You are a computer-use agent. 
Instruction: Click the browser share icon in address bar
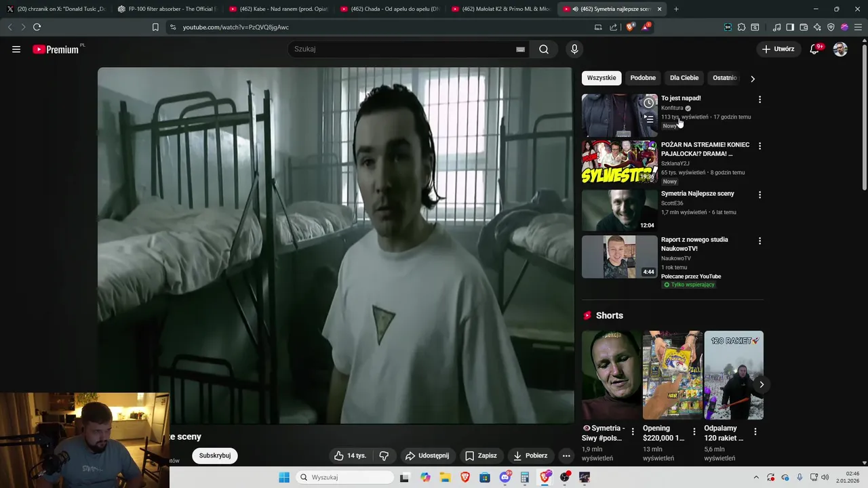(614, 27)
